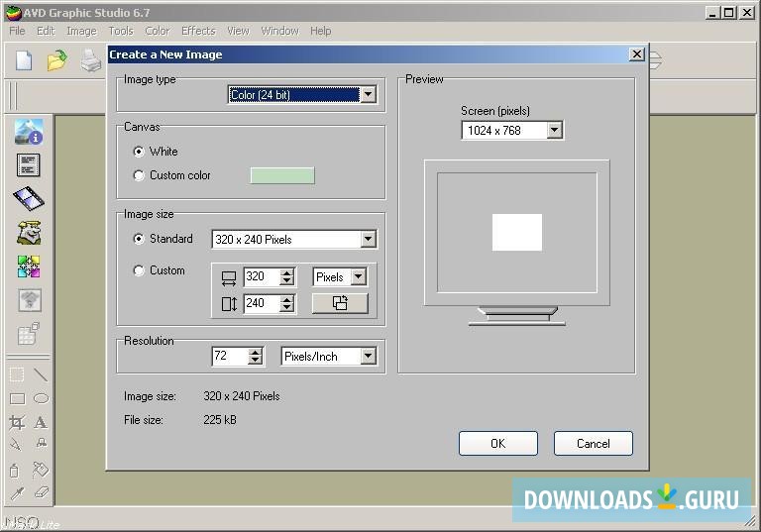This screenshot has height=532, width=761.
Task: Choose the Standard image size option
Action: click(x=139, y=239)
